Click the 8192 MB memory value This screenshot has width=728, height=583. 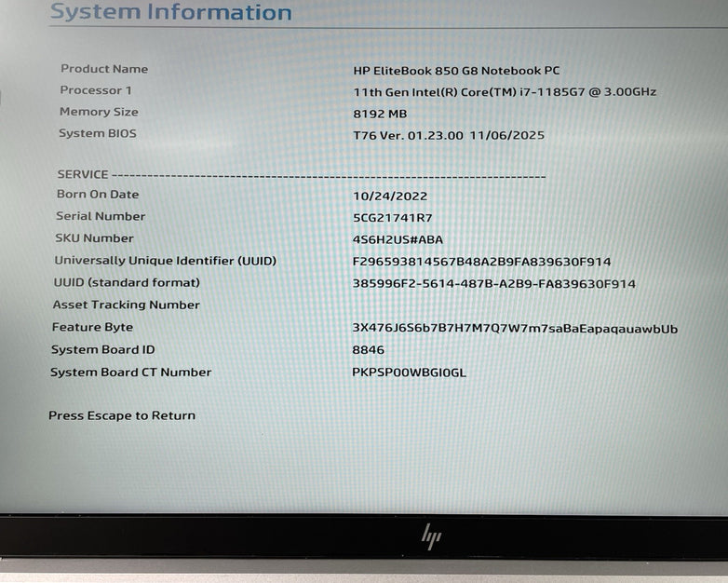[x=380, y=114]
